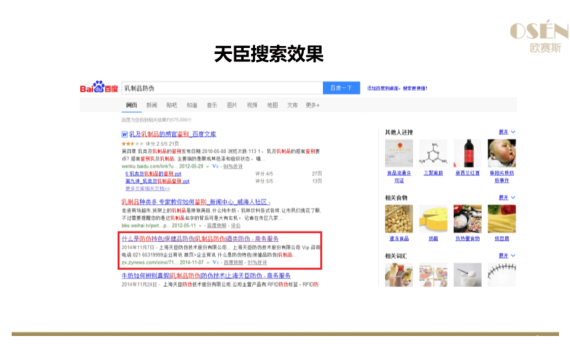The width and height of the screenshot is (570, 360).
Task: Click the melamine molecule structure thumbnail
Action: pyautogui.click(x=433, y=153)
